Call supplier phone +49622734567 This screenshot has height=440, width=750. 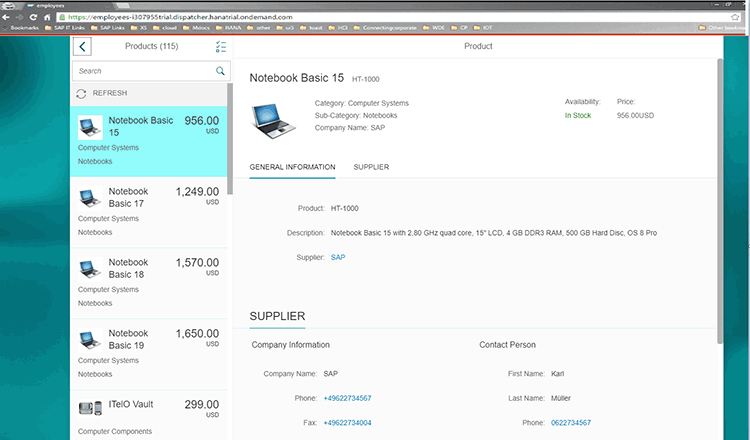tap(347, 398)
